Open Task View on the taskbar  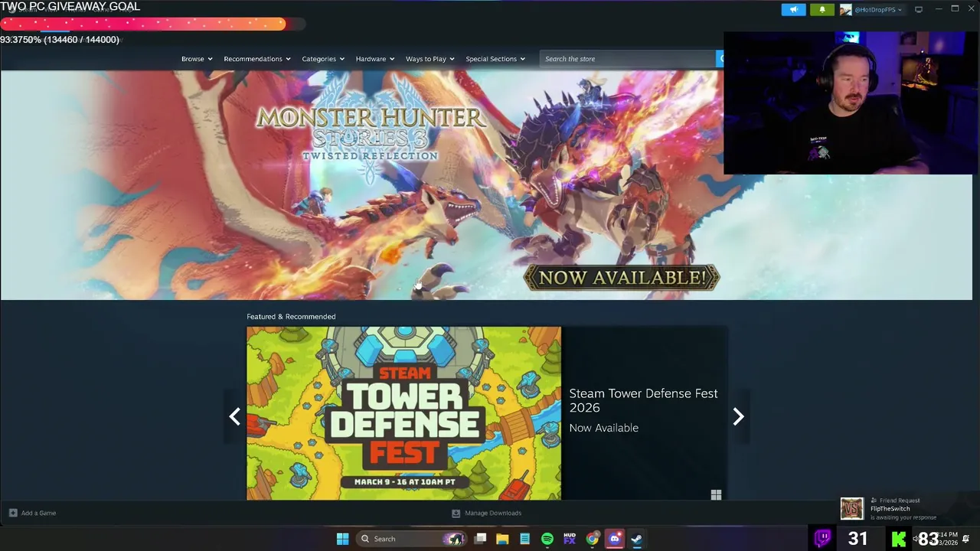(480, 539)
